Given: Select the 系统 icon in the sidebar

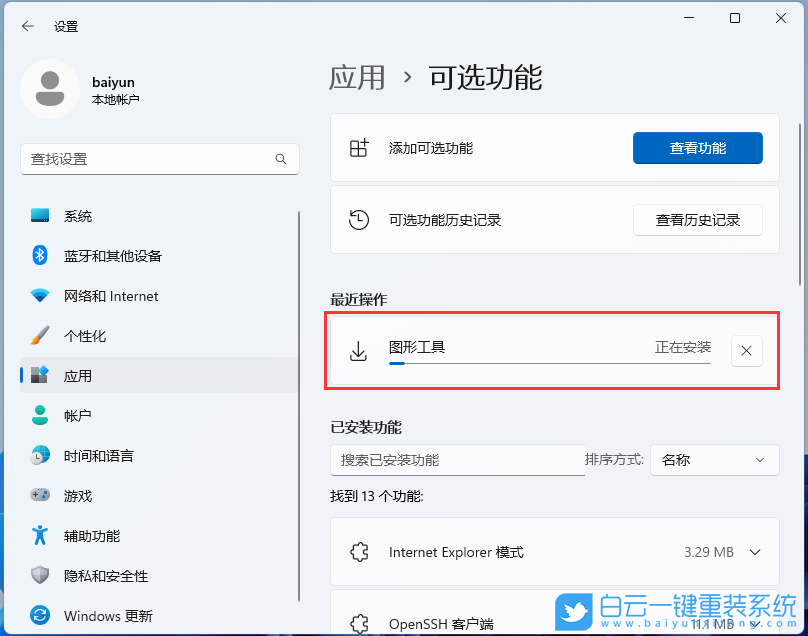Looking at the screenshot, I should tap(40, 216).
